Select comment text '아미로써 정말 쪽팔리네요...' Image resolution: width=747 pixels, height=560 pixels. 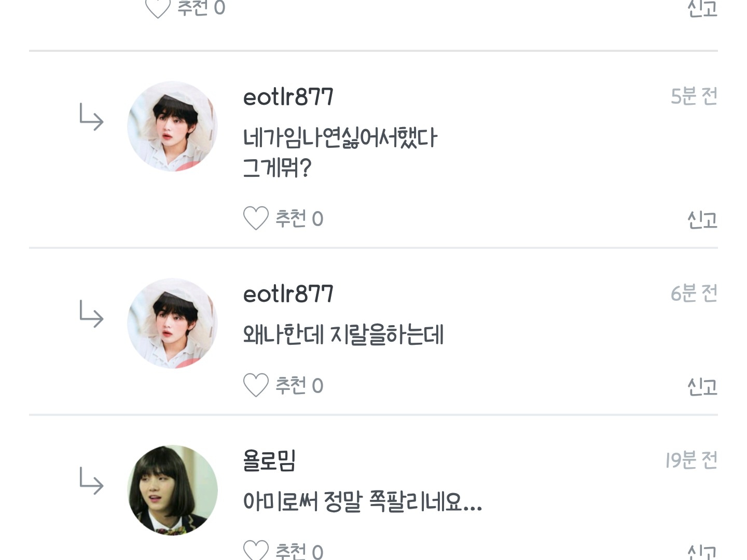pyautogui.click(x=363, y=502)
